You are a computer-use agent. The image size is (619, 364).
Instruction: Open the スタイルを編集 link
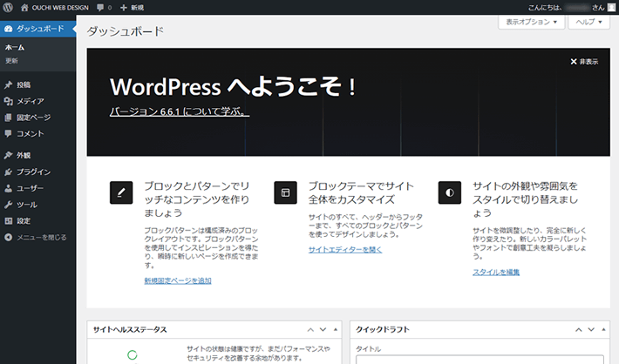point(496,272)
